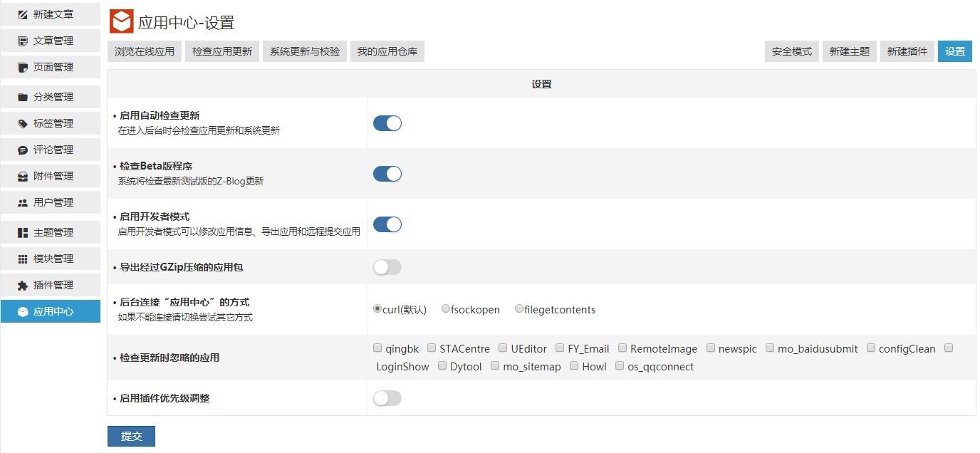
Task: Open 用户管理 with the users icon
Action: click(x=23, y=202)
